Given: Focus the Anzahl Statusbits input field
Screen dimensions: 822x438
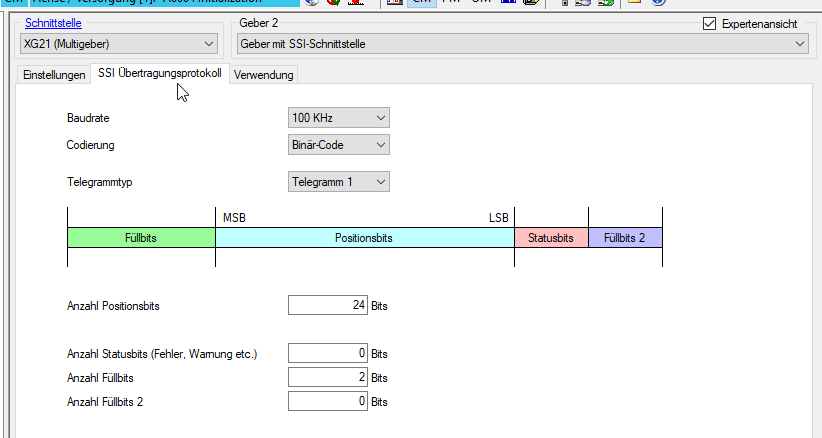Looking at the screenshot, I should (327, 353).
